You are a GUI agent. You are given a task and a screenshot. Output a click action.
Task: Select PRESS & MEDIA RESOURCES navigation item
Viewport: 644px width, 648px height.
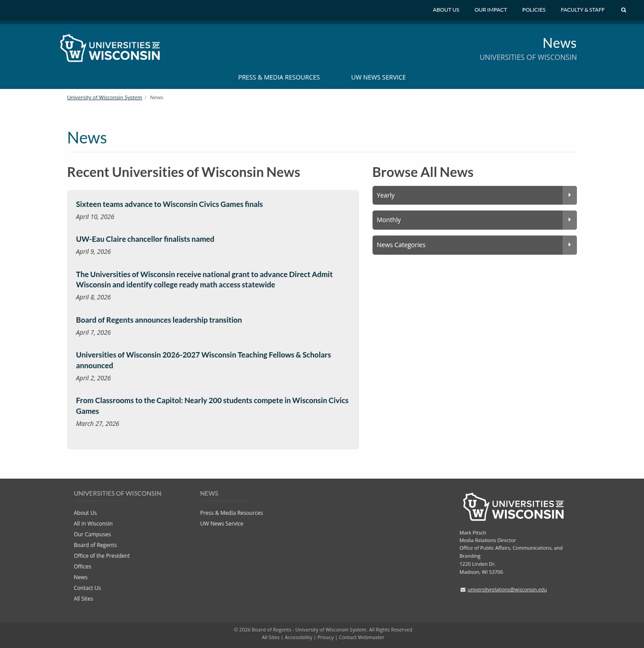[279, 77]
